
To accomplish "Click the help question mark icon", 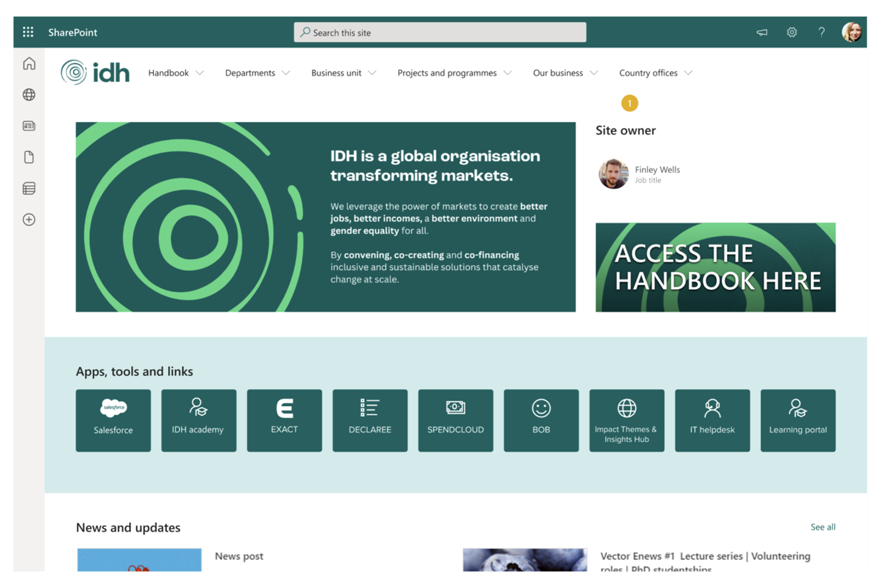I will [x=821, y=32].
